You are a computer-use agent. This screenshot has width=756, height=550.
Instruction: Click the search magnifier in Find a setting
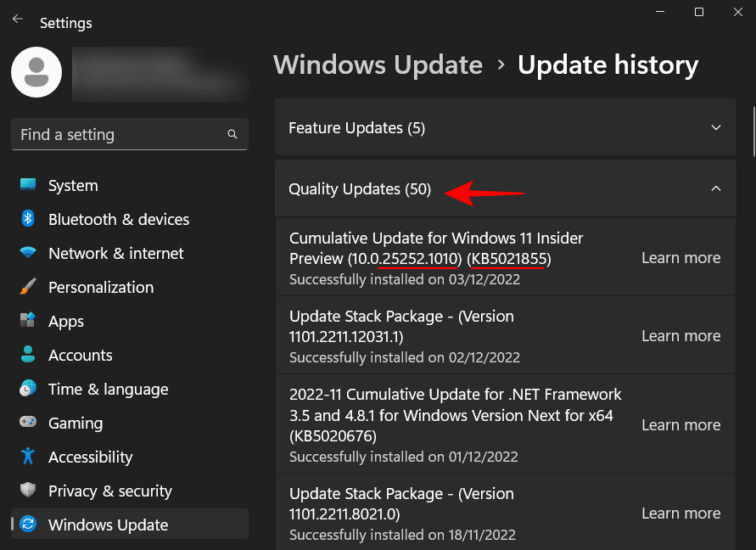point(232,134)
